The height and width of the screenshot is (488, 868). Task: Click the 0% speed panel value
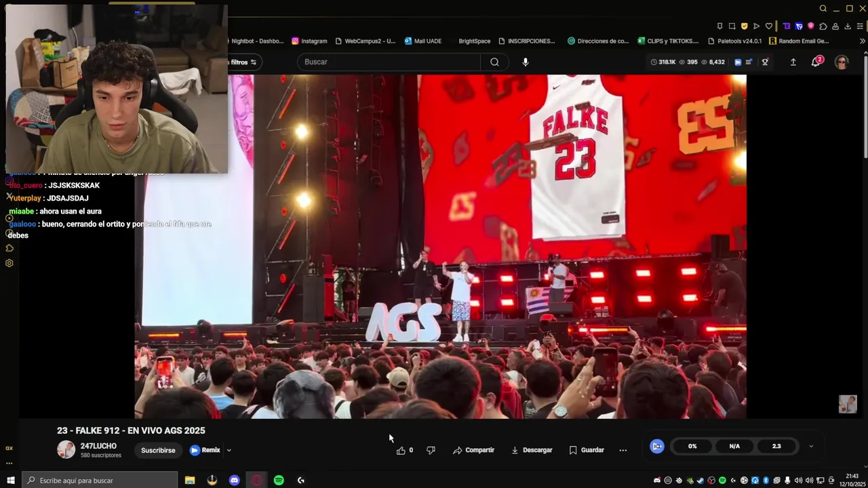pyautogui.click(x=692, y=446)
